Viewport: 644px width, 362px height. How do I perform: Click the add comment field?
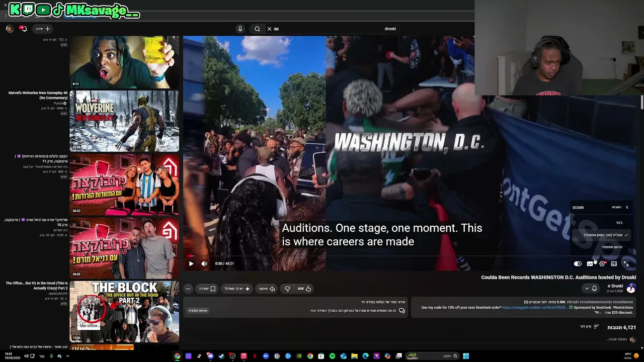(x=616, y=339)
